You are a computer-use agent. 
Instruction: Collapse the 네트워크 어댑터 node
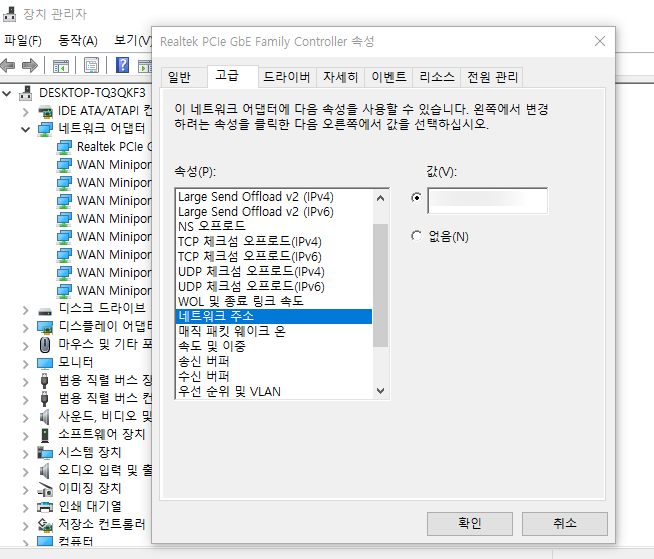pos(26,129)
